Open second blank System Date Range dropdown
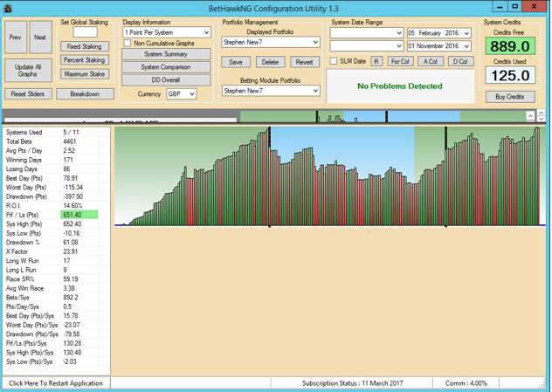552x392 pixels. pos(367,46)
